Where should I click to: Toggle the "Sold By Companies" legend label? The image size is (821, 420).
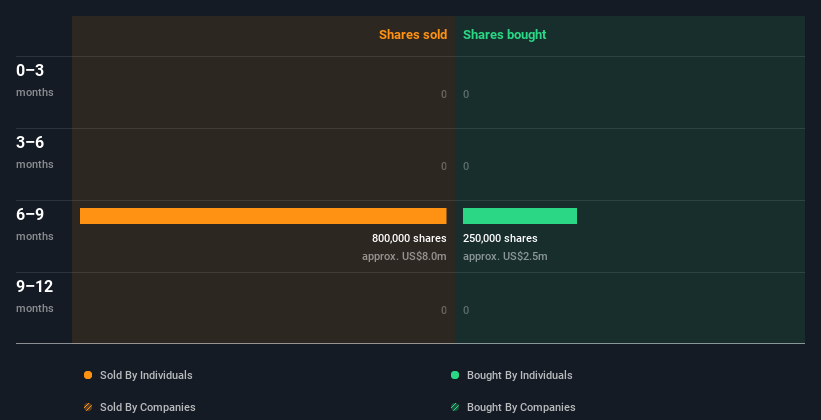point(147,407)
